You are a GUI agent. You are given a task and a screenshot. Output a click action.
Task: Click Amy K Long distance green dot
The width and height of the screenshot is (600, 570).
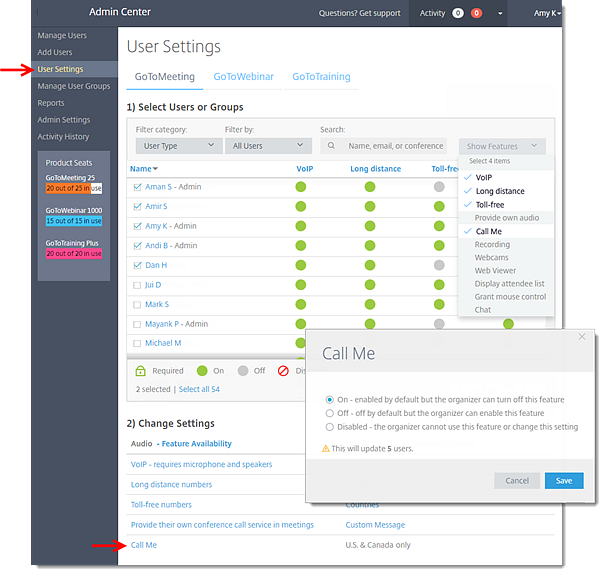[370, 226]
